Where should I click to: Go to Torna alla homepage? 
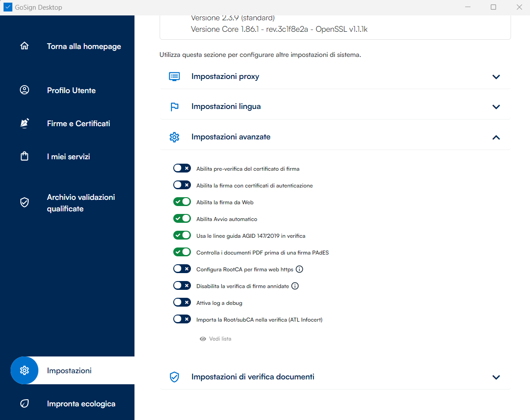click(84, 46)
